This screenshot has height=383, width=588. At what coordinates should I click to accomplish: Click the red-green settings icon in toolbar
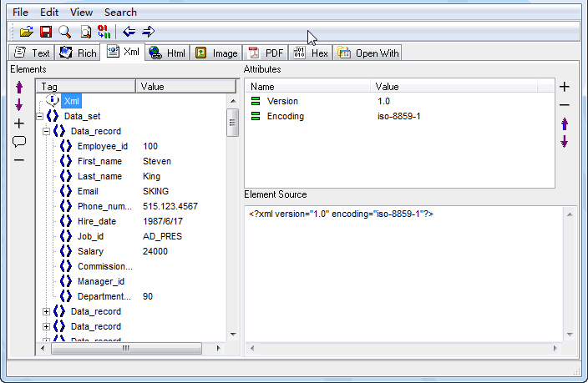[x=104, y=32]
